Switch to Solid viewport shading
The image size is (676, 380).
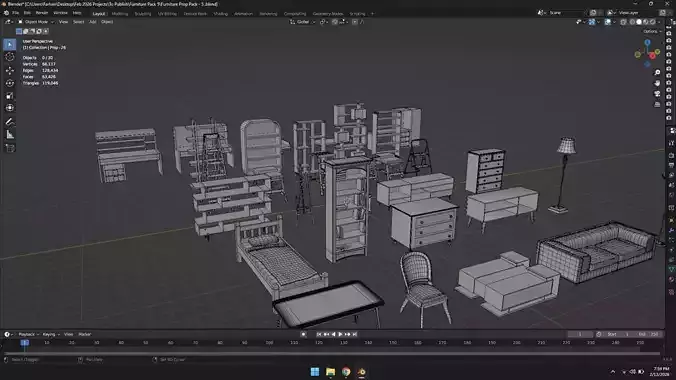tap(639, 22)
